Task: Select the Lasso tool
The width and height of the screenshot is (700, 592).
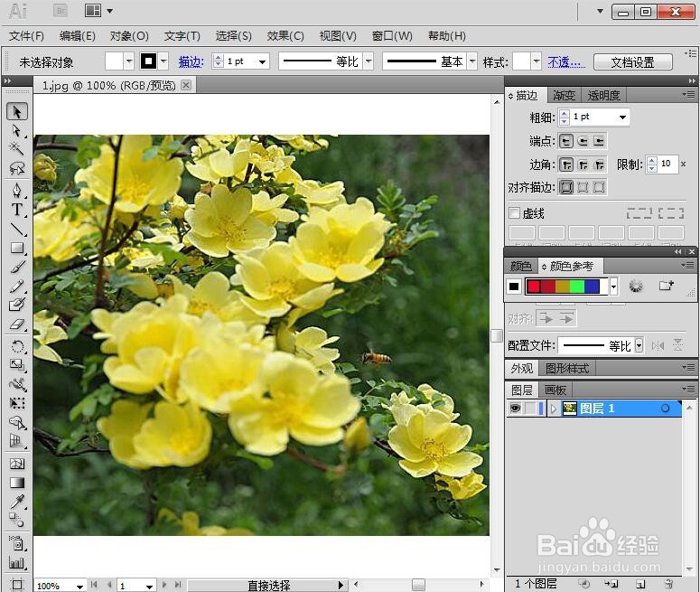Action: coord(17,168)
